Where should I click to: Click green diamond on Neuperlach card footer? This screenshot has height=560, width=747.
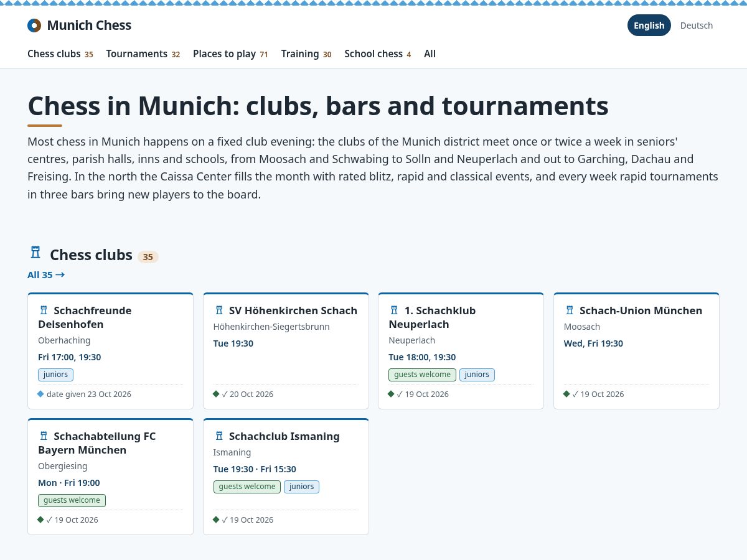(392, 394)
